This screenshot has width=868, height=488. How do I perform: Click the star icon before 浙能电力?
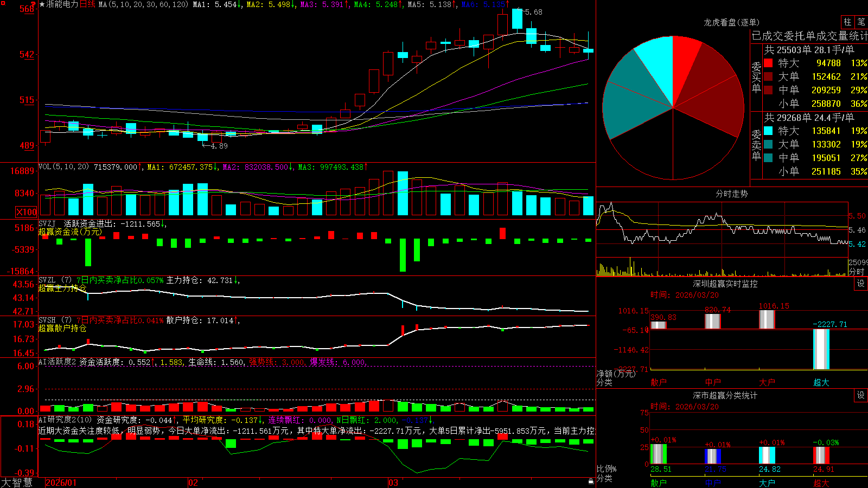click(x=42, y=4)
